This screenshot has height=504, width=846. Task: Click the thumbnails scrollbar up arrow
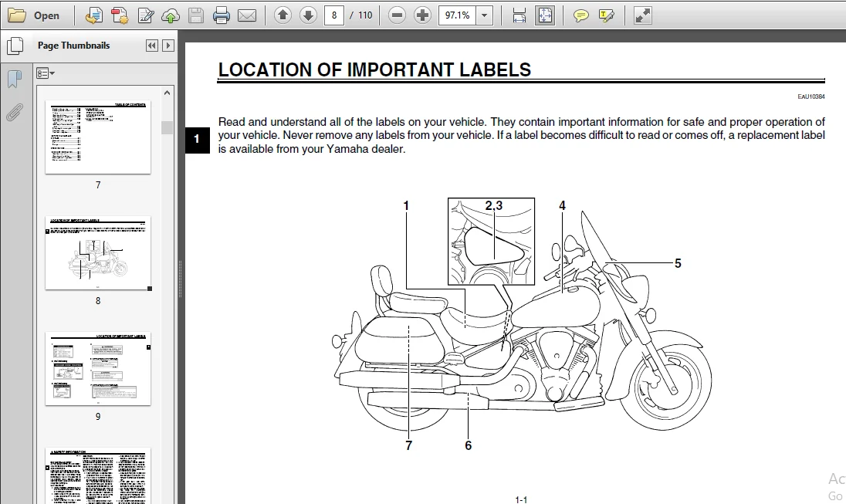point(168,93)
